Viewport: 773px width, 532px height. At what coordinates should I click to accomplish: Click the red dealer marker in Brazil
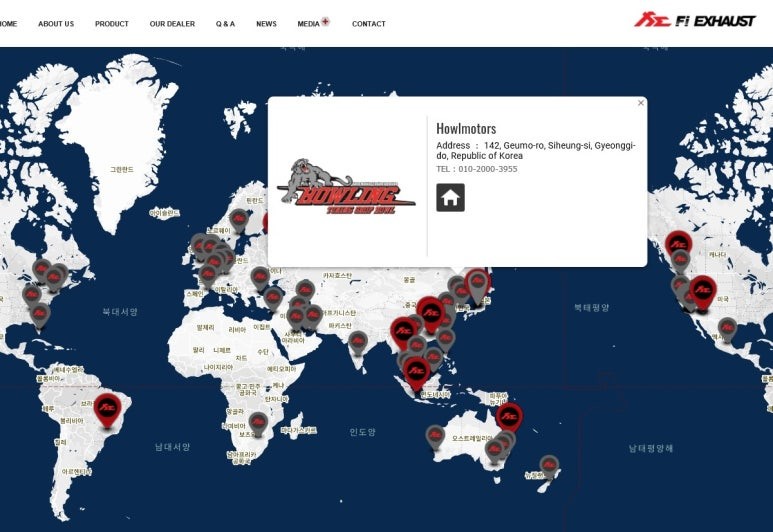[x=107, y=408]
